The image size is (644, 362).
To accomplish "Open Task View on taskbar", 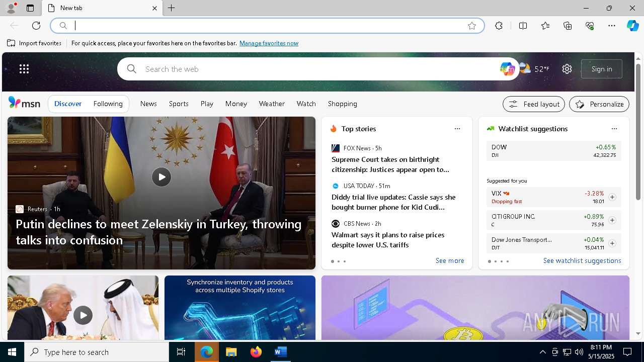I will (x=181, y=352).
